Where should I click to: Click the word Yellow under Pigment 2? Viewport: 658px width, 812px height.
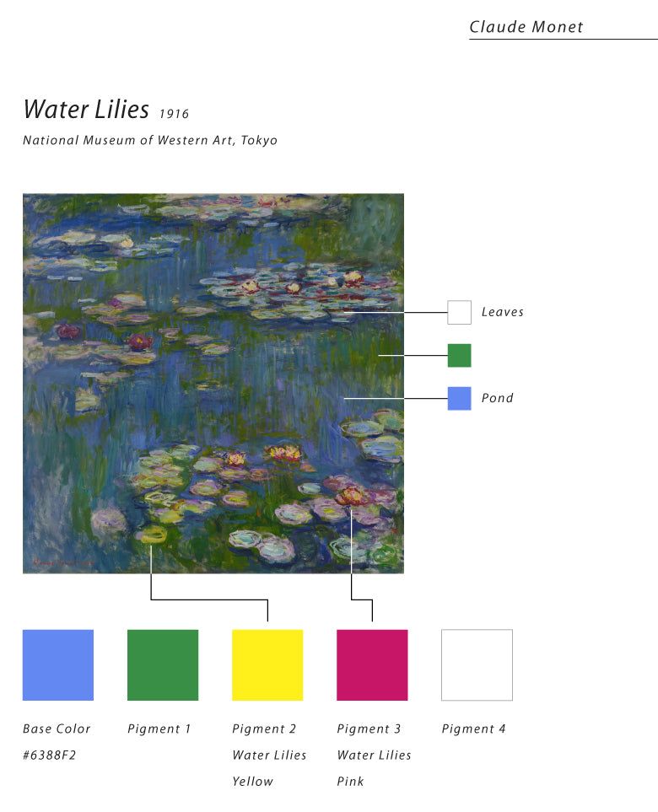(253, 782)
